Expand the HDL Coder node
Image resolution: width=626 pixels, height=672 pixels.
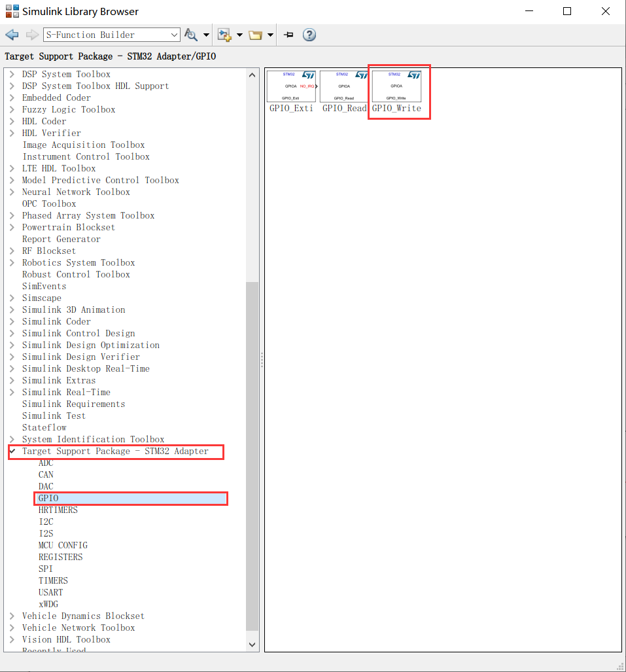click(12, 121)
